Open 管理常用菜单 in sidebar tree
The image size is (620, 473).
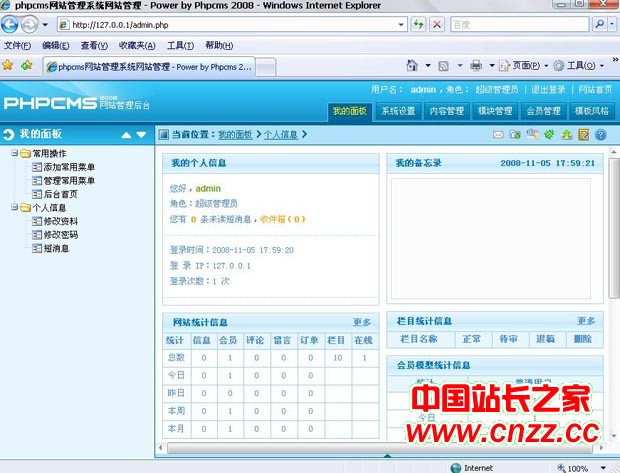click(x=69, y=181)
